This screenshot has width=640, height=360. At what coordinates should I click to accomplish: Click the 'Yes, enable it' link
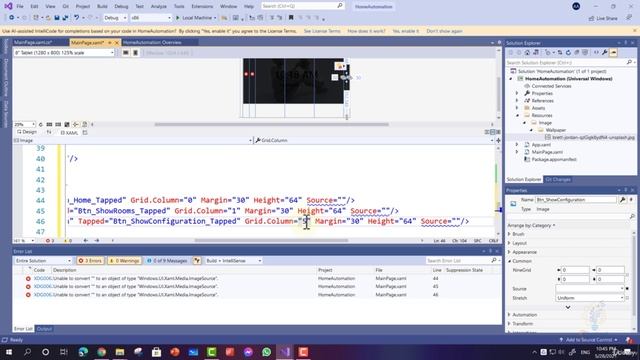point(405,31)
